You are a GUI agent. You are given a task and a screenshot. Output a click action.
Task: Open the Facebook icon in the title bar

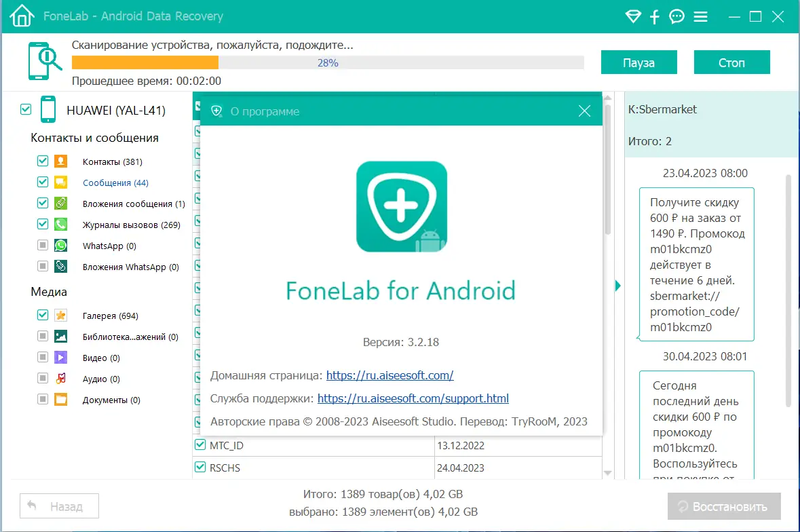654,16
